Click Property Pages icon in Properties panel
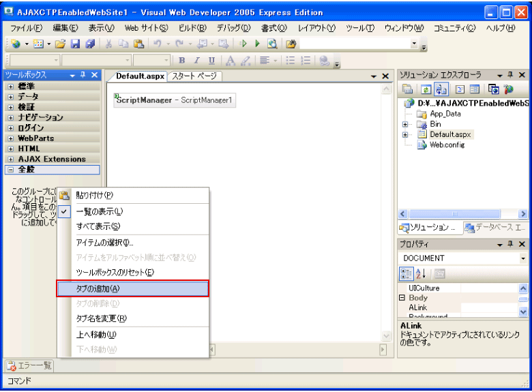This screenshot has height=392, width=532. [440, 273]
